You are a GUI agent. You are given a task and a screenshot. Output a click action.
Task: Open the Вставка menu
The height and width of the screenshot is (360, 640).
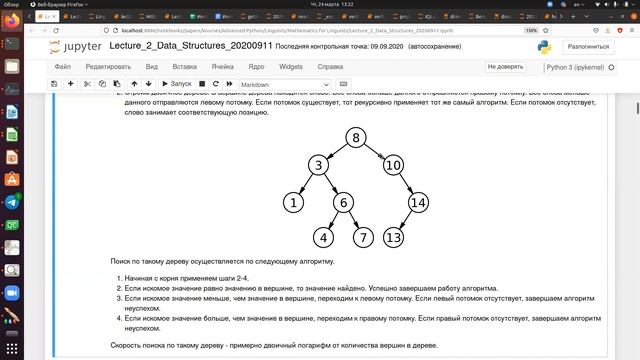pyautogui.click(x=184, y=67)
